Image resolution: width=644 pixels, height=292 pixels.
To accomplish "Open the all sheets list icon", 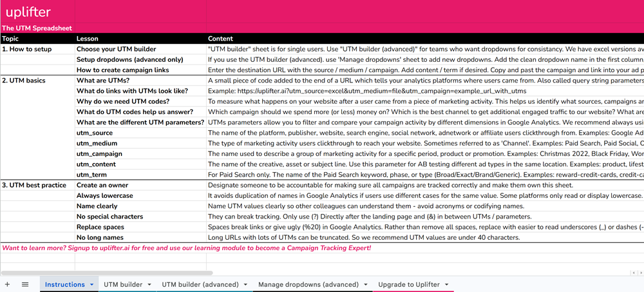I will 25,284.
